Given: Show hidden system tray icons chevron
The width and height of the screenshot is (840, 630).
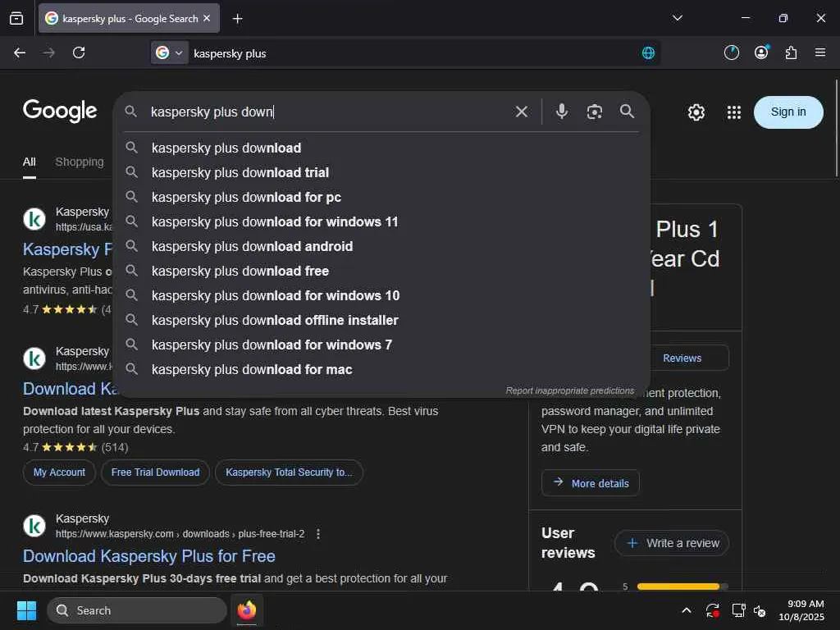Looking at the screenshot, I should [x=687, y=610].
